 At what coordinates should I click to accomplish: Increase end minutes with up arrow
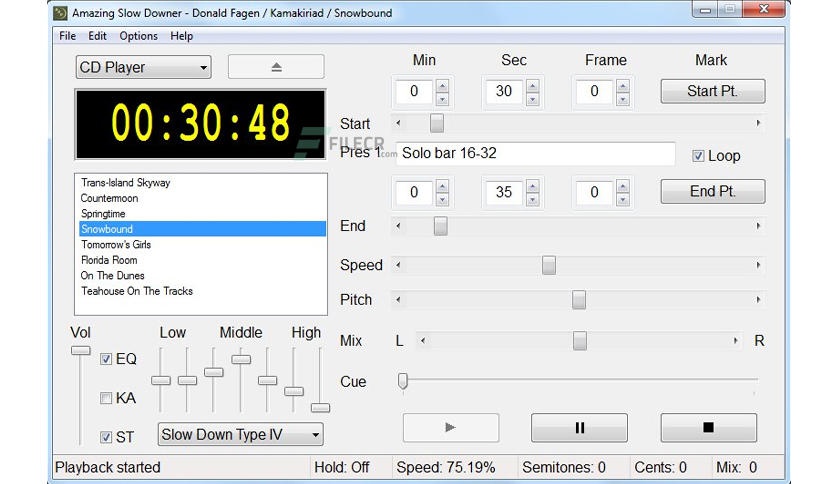[442, 186]
